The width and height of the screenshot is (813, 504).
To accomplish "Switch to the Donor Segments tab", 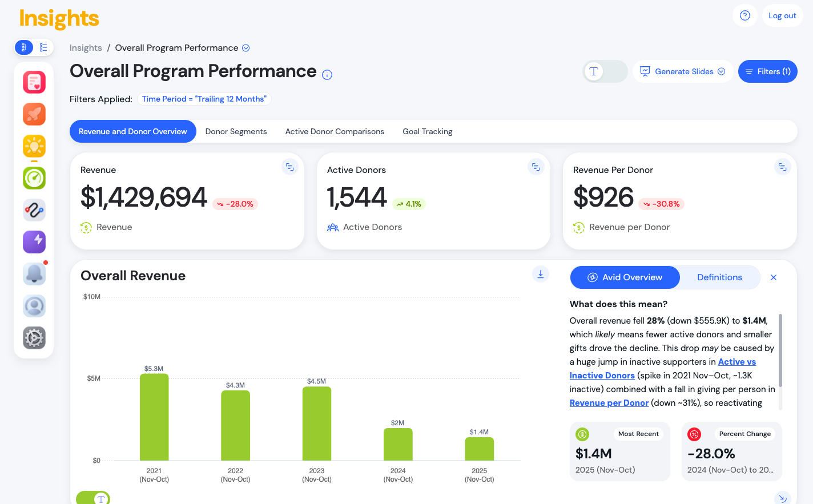I will click(x=236, y=131).
